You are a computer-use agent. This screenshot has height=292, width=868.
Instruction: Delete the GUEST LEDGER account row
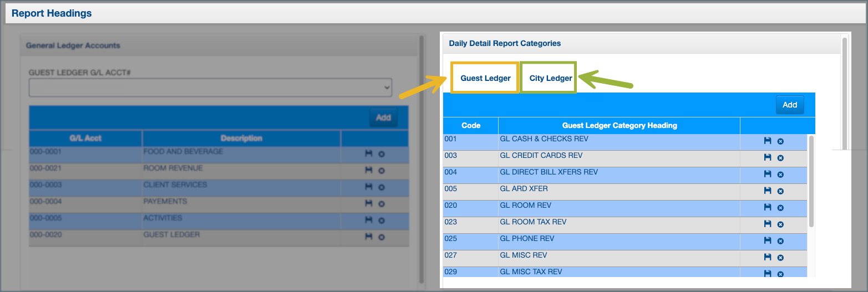(x=382, y=238)
